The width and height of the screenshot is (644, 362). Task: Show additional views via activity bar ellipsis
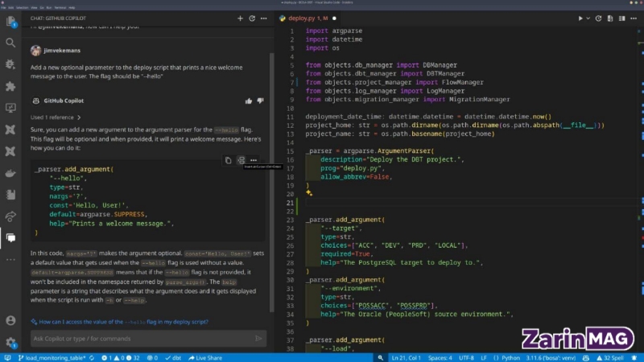click(10, 259)
